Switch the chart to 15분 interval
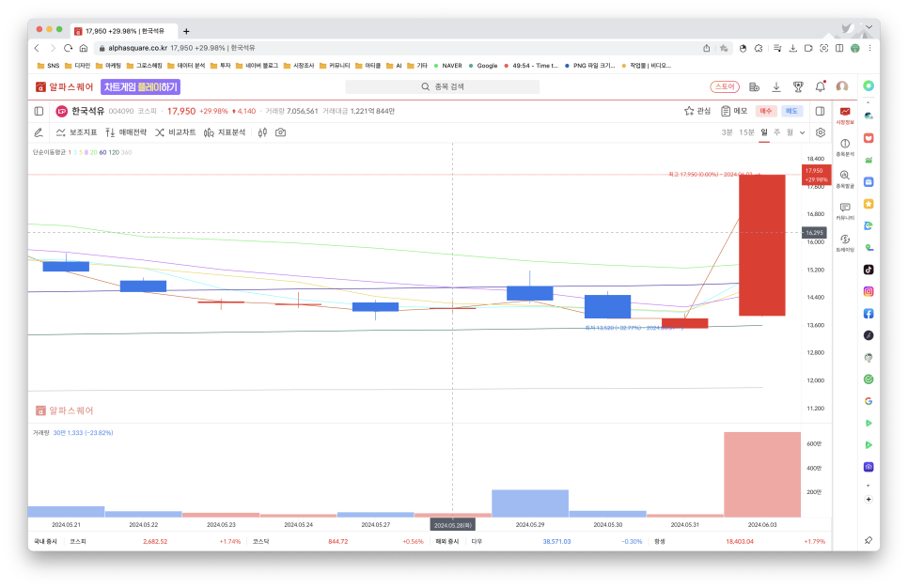Viewport: 908px width, 588px height. [746, 132]
